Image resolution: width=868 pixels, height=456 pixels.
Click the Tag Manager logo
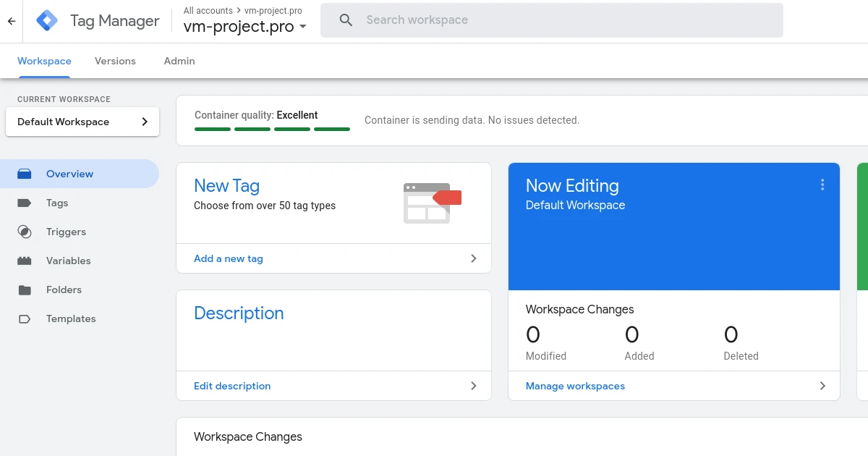click(x=47, y=21)
